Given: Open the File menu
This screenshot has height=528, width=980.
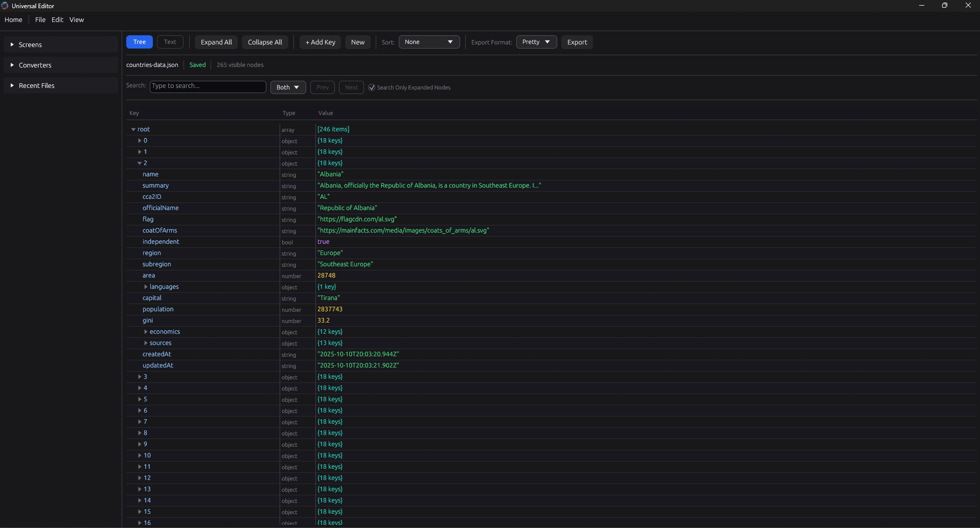Looking at the screenshot, I should point(40,19).
